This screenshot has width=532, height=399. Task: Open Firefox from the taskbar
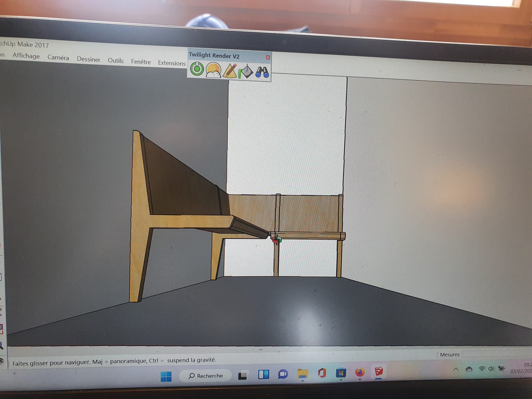360,372
